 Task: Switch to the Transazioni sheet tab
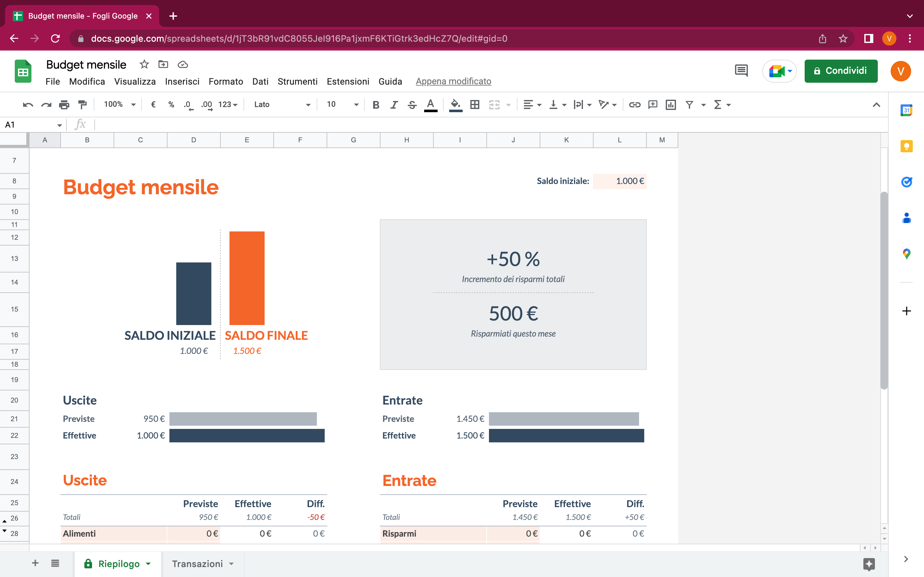click(x=197, y=564)
